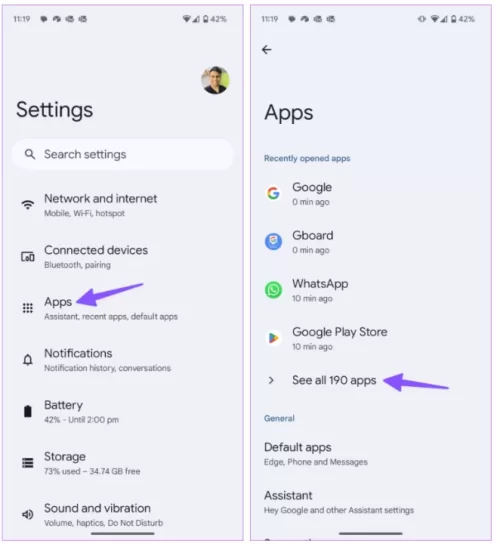Expand See all 190 apps chevron
This screenshot has height=544, width=500.
(271, 381)
